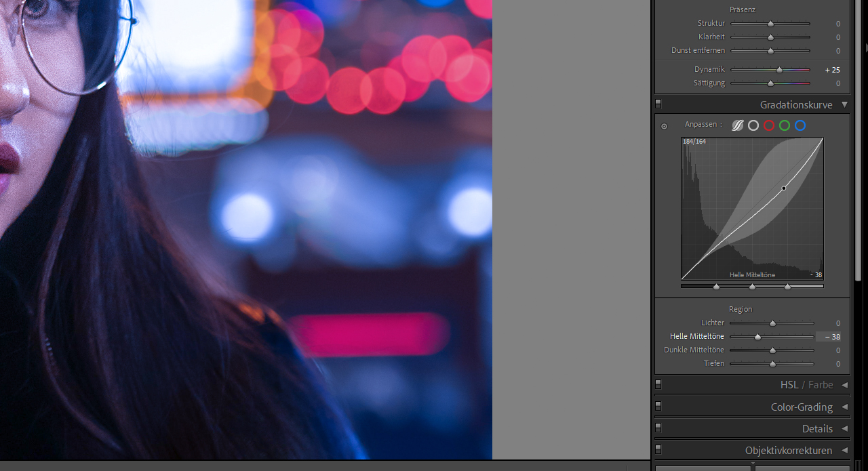Click the right tone split marker under curve
The height and width of the screenshot is (471, 868).
pyautogui.click(x=787, y=287)
